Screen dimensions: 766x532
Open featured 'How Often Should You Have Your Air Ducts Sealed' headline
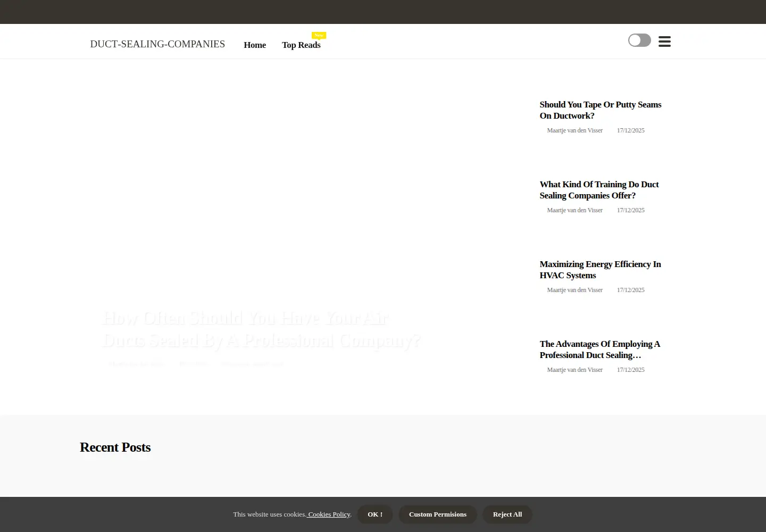(261, 329)
